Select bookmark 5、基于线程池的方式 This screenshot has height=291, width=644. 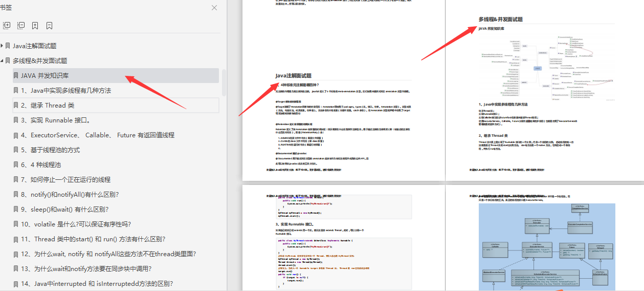(51, 150)
